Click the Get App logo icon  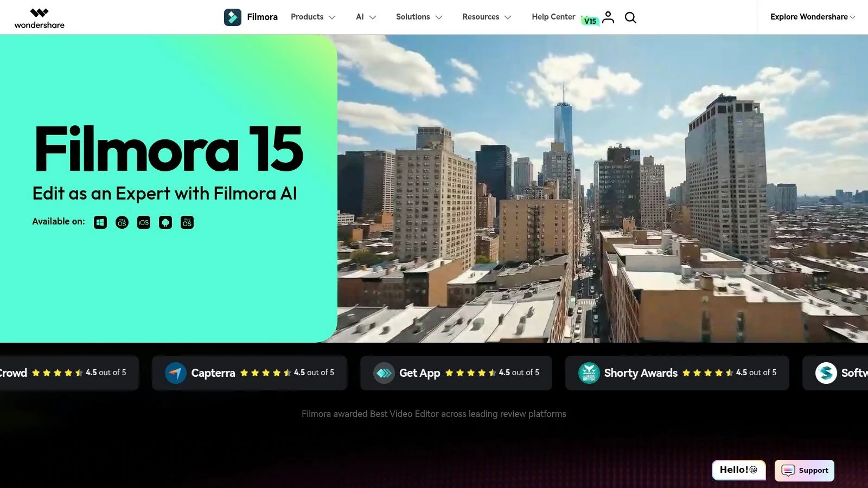pos(384,373)
